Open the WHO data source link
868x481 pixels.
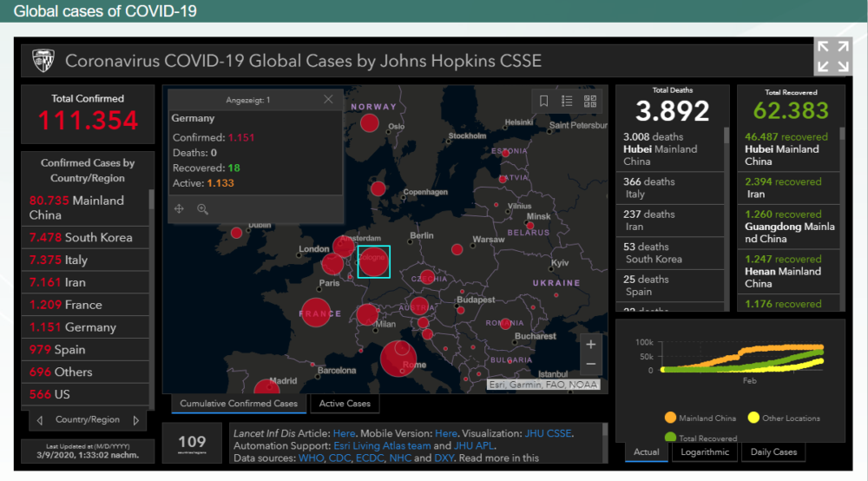pos(311,458)
